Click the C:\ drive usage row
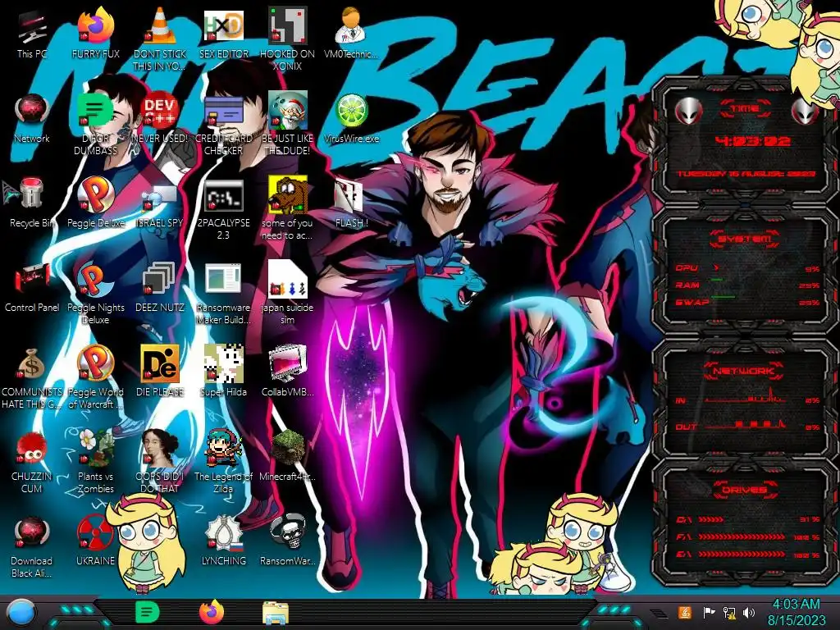840x630 pixels. point(747,519)
